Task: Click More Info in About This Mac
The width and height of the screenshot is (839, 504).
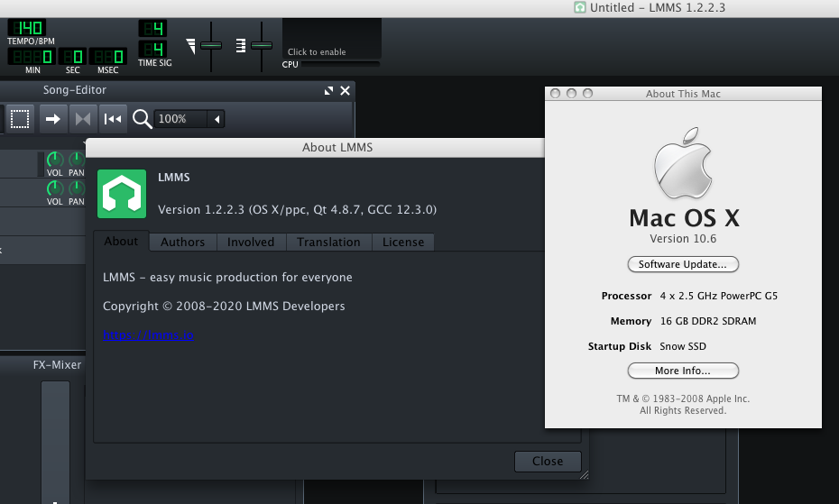Action: 683,371
